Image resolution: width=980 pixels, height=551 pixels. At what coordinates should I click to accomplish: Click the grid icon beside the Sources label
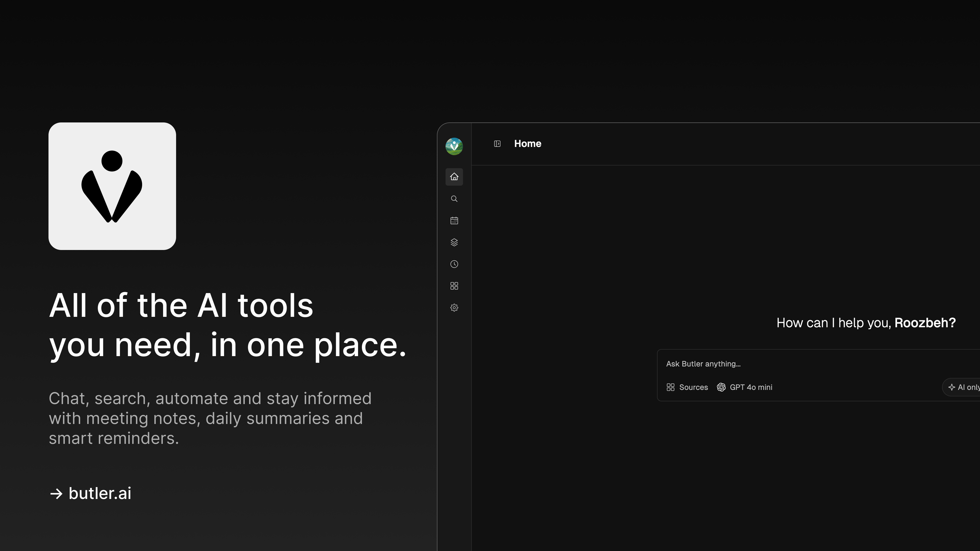click(670, 387)
